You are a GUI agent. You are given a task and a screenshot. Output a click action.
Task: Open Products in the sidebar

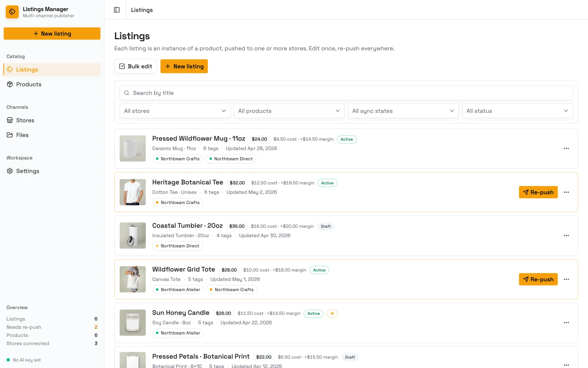[52, 84]
